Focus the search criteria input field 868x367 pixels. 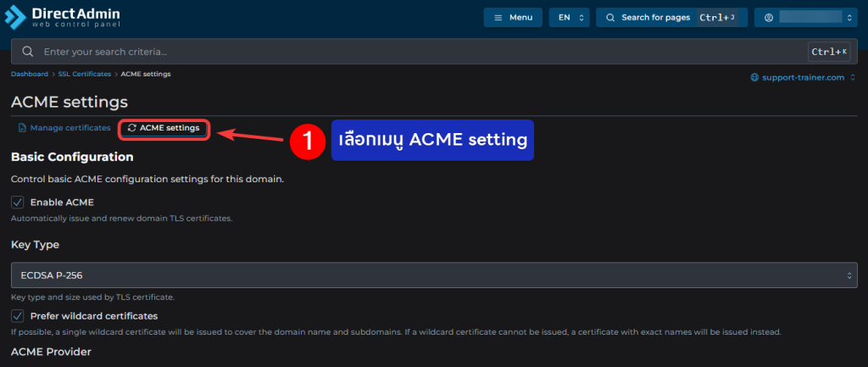click(x=434, y=52)
